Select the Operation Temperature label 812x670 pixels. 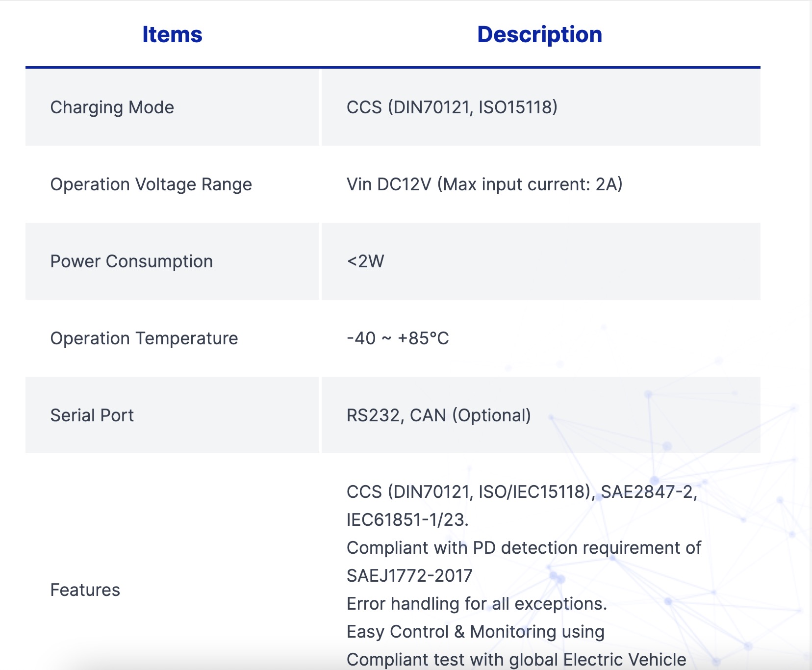tap(144, 338)
